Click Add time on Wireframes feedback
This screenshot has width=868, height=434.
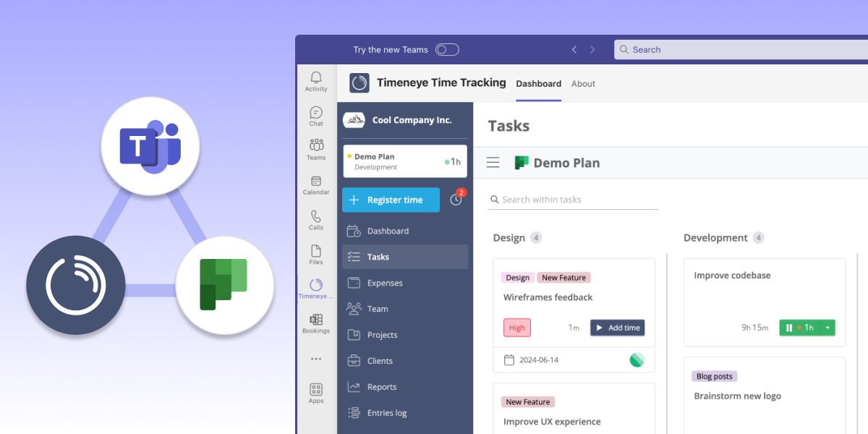[x=617, y=328]
